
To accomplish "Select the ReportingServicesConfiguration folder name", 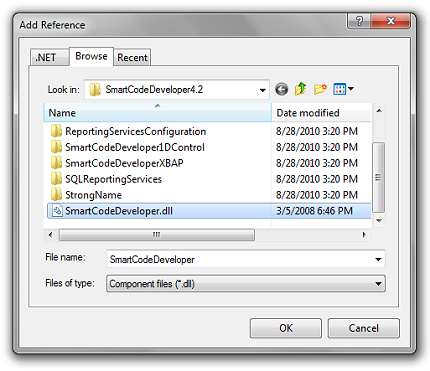I will (135, 131).
